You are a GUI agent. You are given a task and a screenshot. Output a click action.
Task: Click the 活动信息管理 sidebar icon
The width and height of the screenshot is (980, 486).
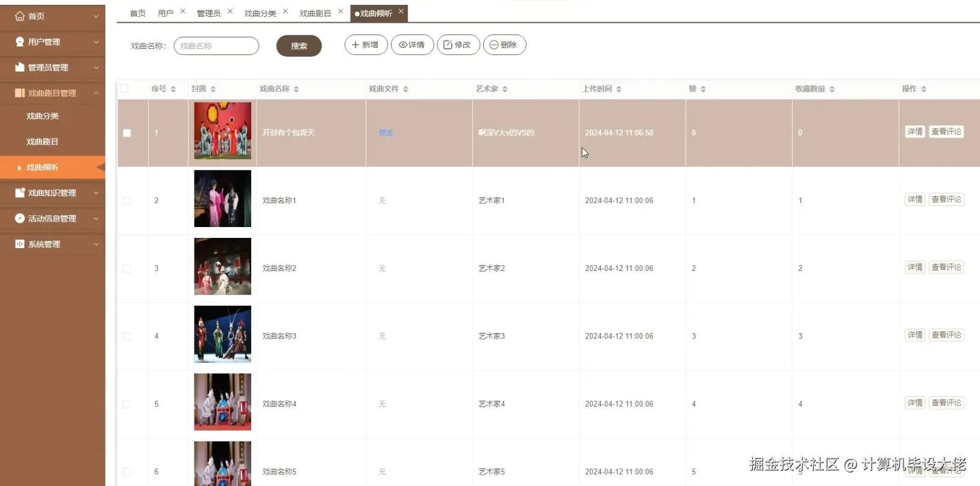[x=20, y=218]
